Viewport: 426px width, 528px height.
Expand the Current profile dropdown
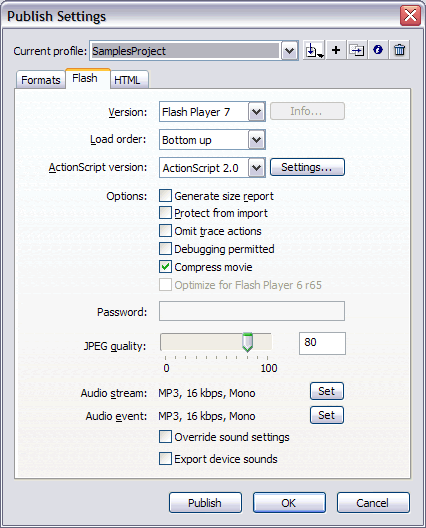pyautogui.click(x=290, y=51)
